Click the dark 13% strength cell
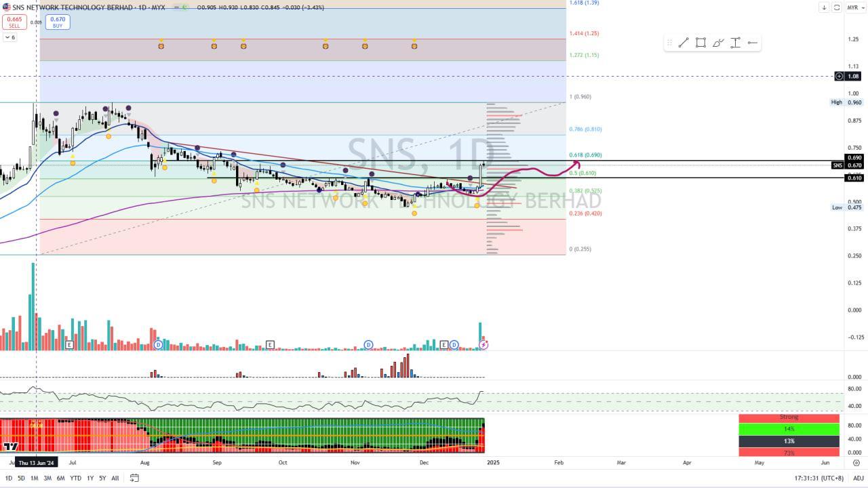Image resolution: width=868 pixels, height=488 pixels. (x=789, y=441)
